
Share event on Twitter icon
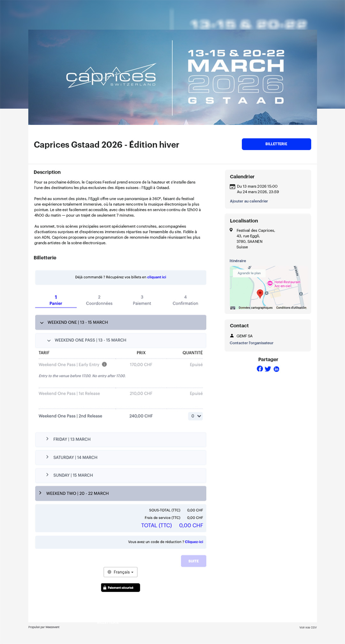[268, 369]
